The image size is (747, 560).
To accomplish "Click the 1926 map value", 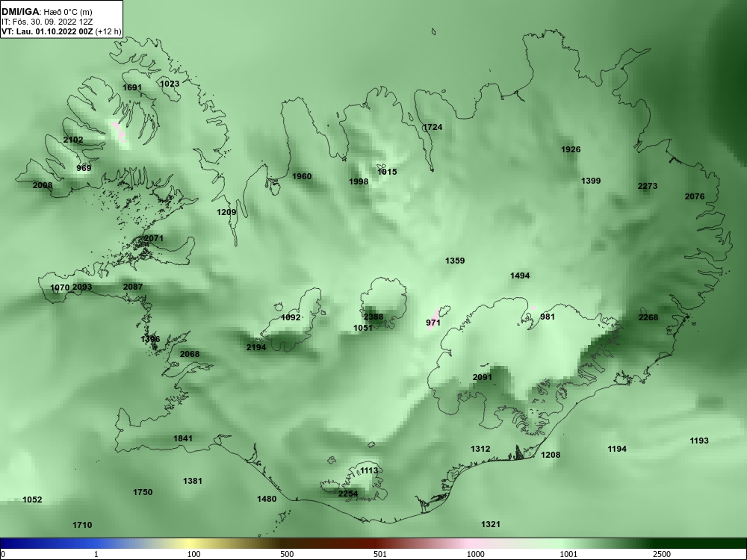I will [571, 149].
